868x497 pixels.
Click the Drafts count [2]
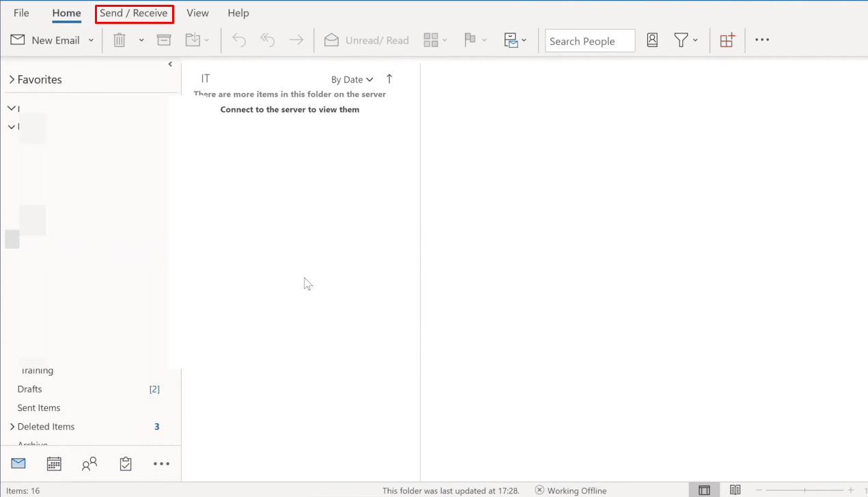[x=154, y=389]
